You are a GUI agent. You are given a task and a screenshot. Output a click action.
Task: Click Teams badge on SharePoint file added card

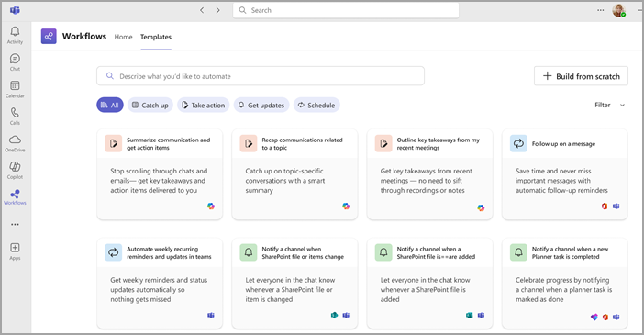tap(481, 316)
